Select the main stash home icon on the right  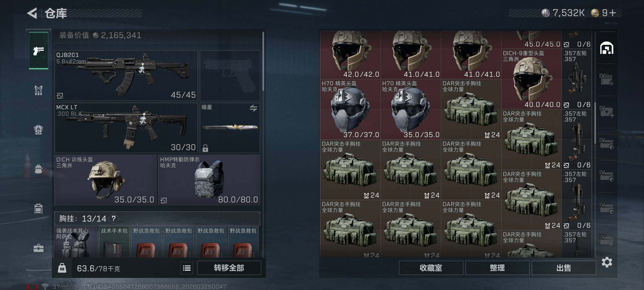coord(607,48)
